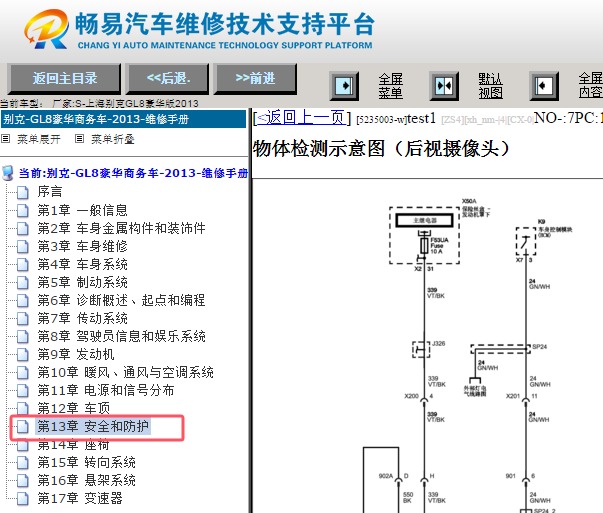This screenshot has width=603, height=513.
Task: Open 第10章 暖风、通风与空调系统
Action: (125, 372)
